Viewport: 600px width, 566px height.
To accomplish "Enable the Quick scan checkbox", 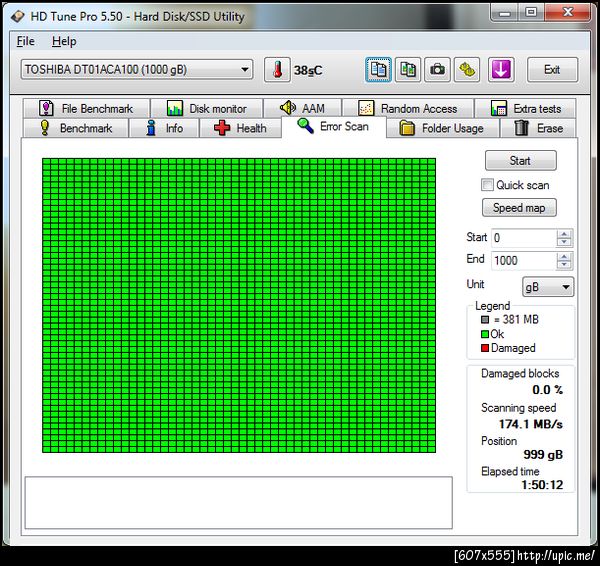I will (x=487, y=185).
